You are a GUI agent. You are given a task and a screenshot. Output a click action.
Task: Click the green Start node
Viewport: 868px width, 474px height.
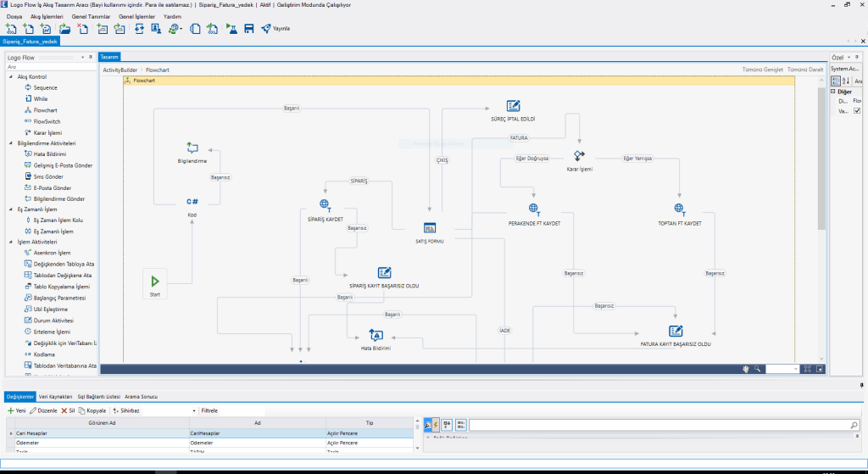154,281
